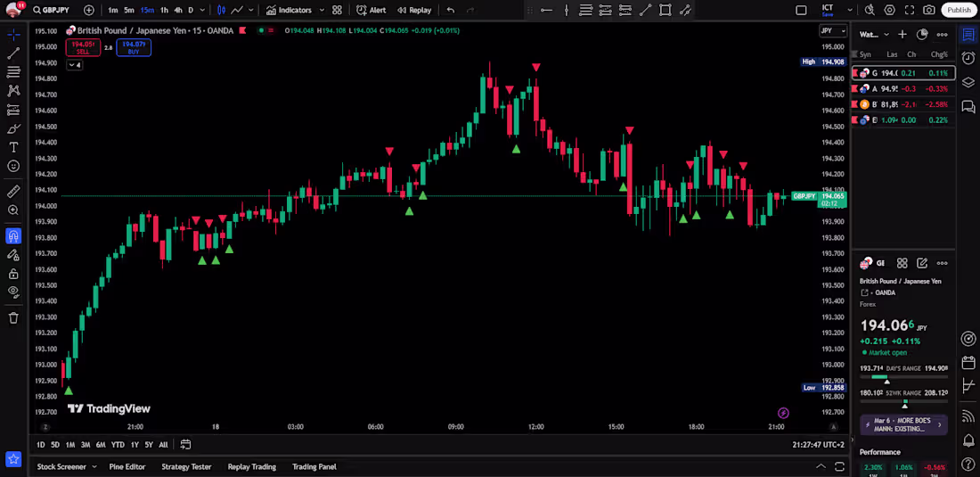Collapse the indicators legend showing 4
980x477 pixels.
[74, 65]
